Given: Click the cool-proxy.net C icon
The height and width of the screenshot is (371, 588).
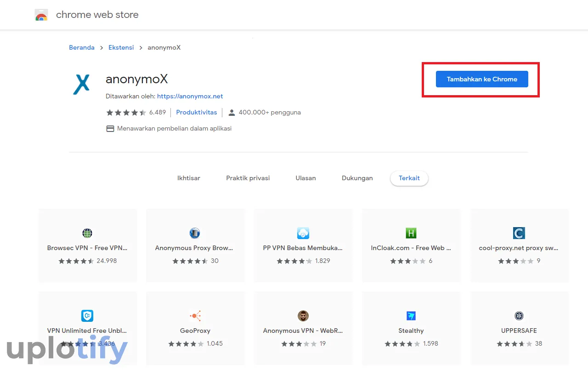Looking at the screenshot, I should (x=519, y=233).
